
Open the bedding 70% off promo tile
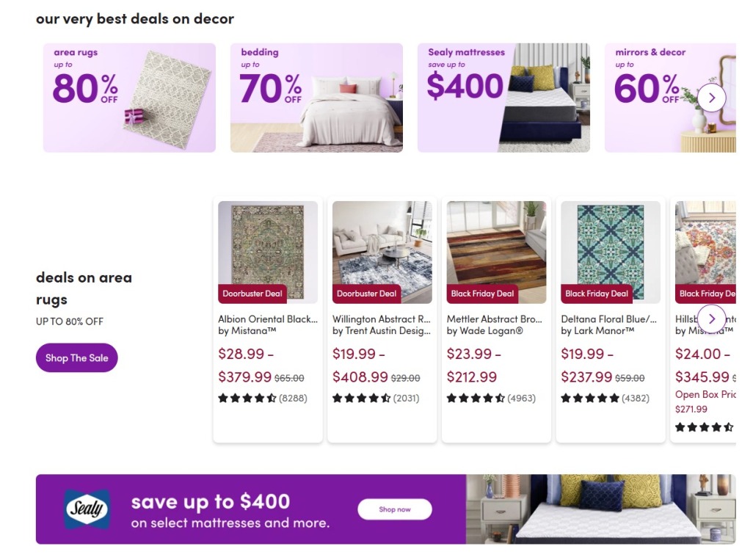[x=316, y=97]
